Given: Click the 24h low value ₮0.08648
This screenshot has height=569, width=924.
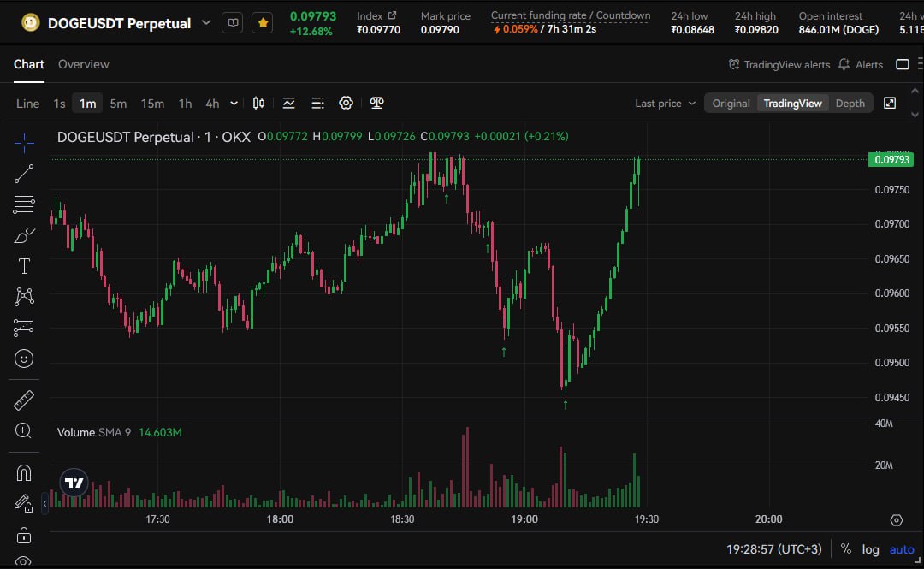Looking at the screenshot, I should 692,29.
